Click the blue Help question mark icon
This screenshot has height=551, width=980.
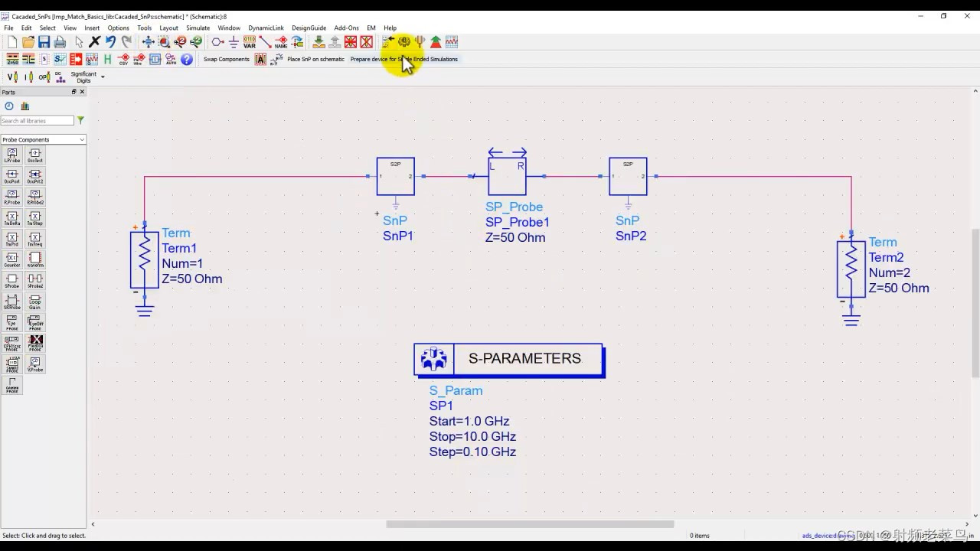point(186,59)
